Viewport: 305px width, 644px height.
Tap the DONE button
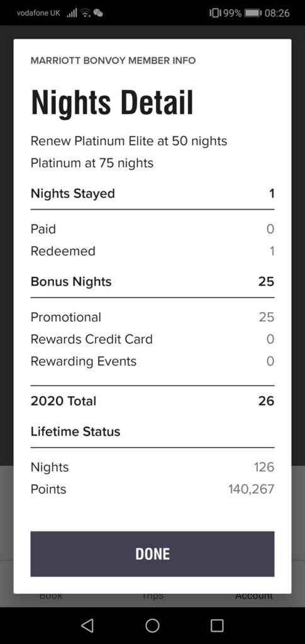point(152,553)
